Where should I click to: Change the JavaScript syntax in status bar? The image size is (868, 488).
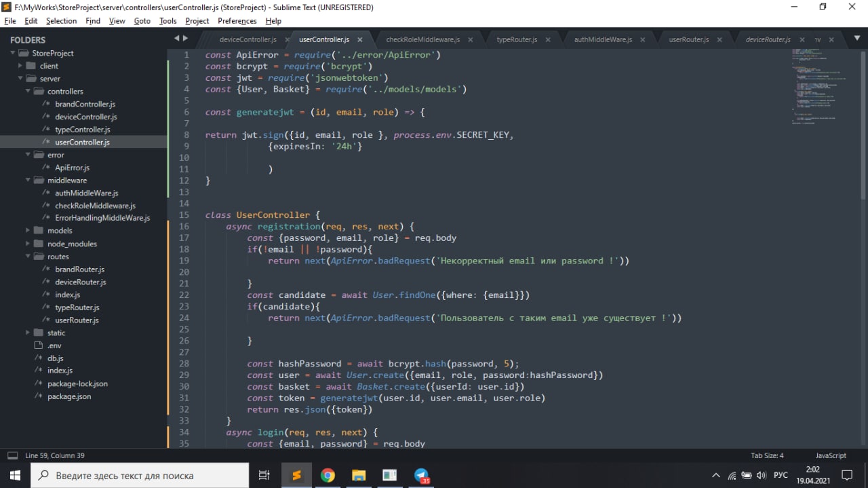pyautogui.click(x=831, y=455)
